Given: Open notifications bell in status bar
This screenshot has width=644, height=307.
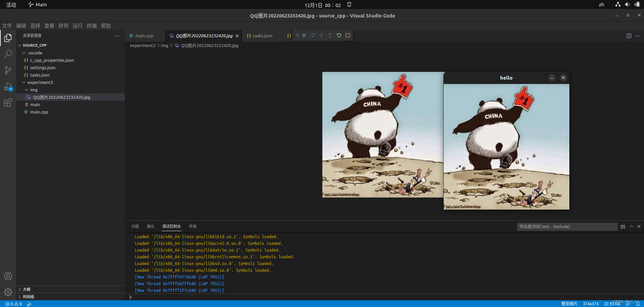Looking at the screenshot, I should [638, 304].
